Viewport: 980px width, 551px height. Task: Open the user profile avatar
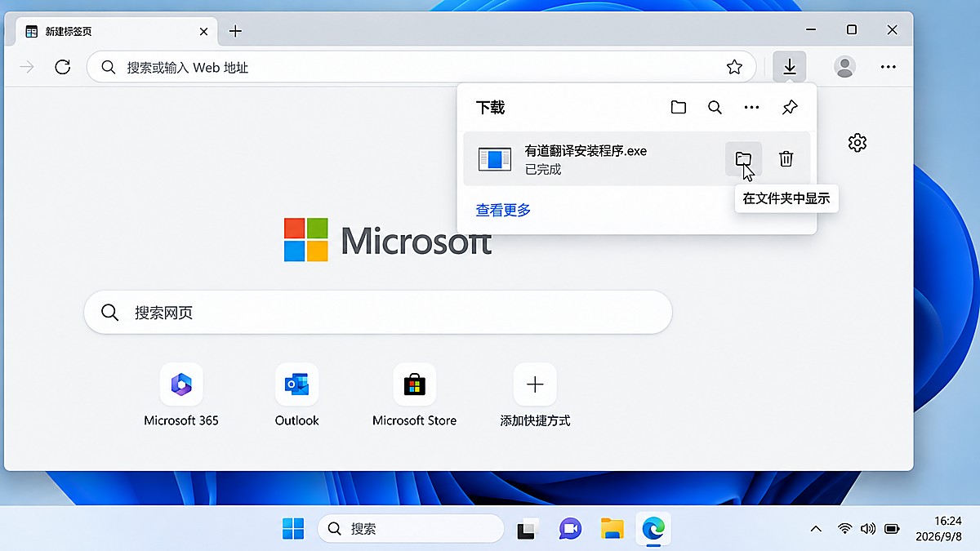click(845, 67)
